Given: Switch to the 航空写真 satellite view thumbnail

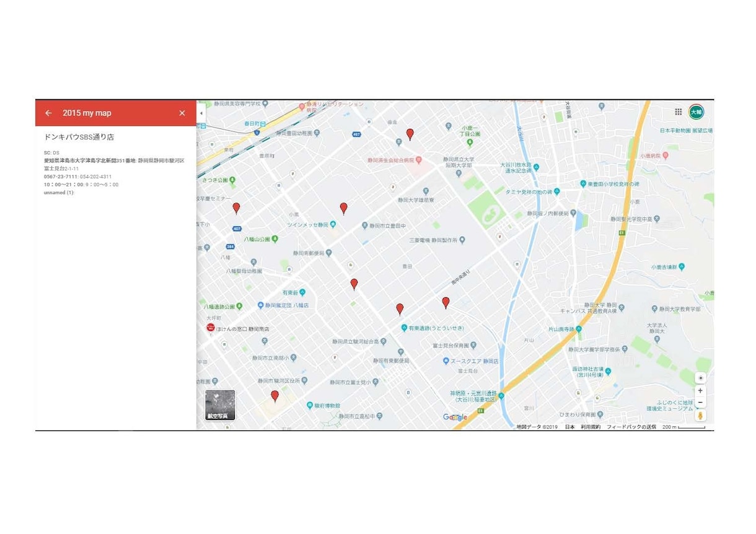Looking at the screenshot, I should [220, 405].
